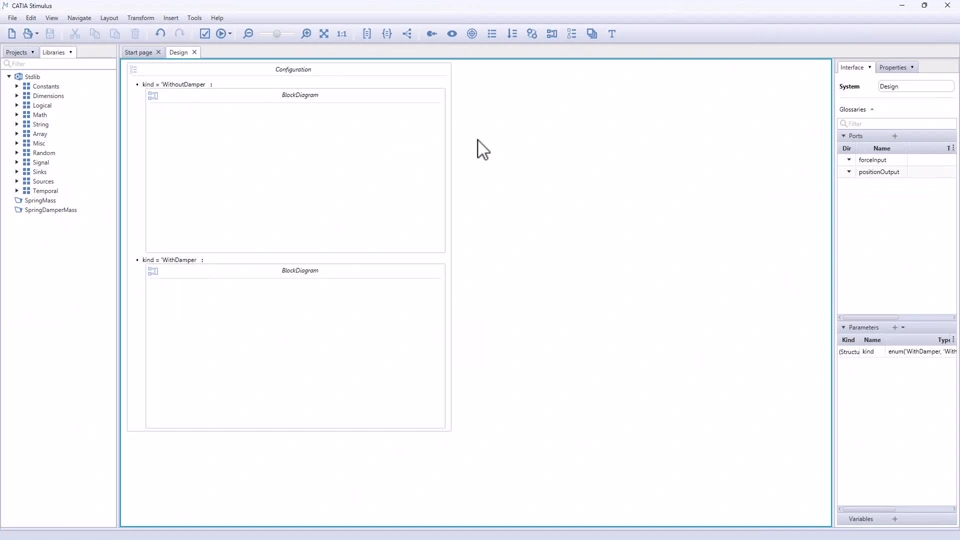Click the open project toolbar icon
960x540 pixels.
[28, 34]
